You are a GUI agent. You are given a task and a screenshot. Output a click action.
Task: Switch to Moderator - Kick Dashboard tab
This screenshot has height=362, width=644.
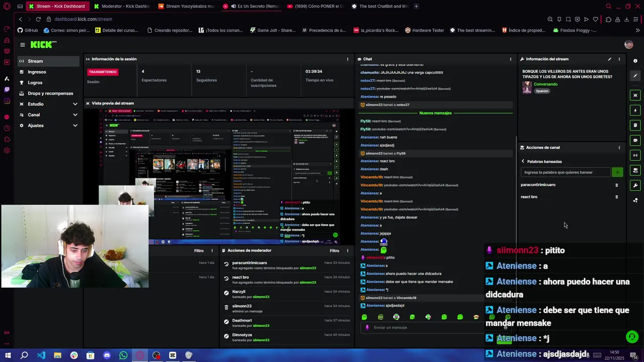pos(120,6)
